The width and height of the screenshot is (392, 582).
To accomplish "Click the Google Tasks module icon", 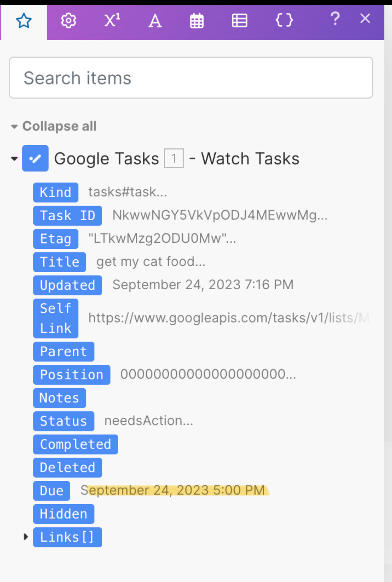I will 35,159.
